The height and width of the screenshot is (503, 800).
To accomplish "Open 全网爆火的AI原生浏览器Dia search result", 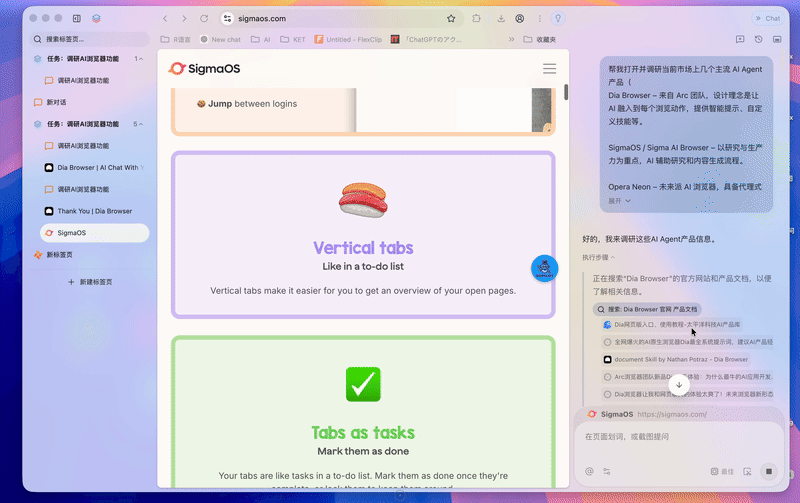I will tap(688, 342).
